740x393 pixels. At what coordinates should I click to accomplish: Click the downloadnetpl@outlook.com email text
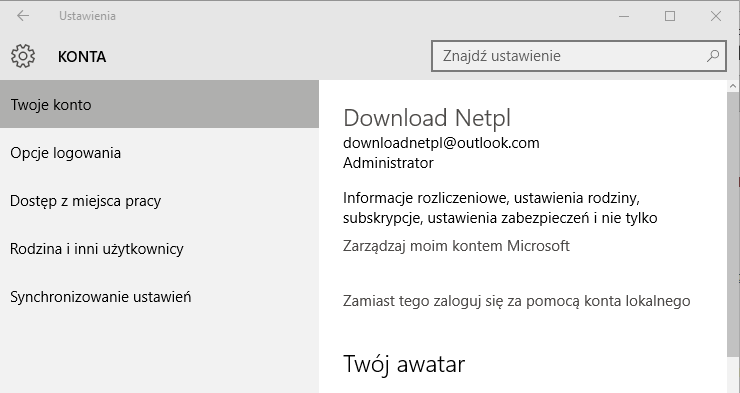tap(441, 143)
